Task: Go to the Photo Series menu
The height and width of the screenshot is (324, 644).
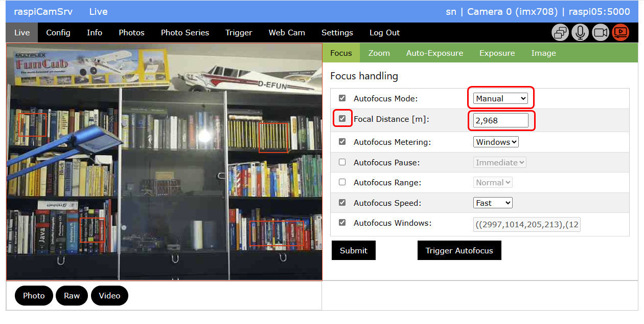Action: click(x=185, y=33)
